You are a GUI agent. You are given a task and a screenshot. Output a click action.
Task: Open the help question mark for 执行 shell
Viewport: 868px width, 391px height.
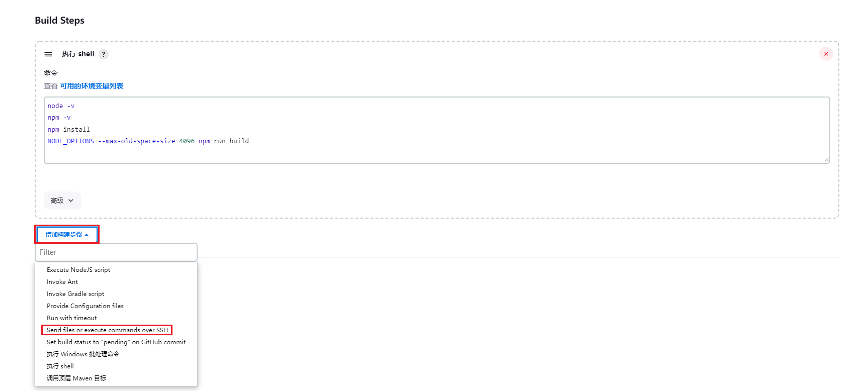(x=104, y=54)
